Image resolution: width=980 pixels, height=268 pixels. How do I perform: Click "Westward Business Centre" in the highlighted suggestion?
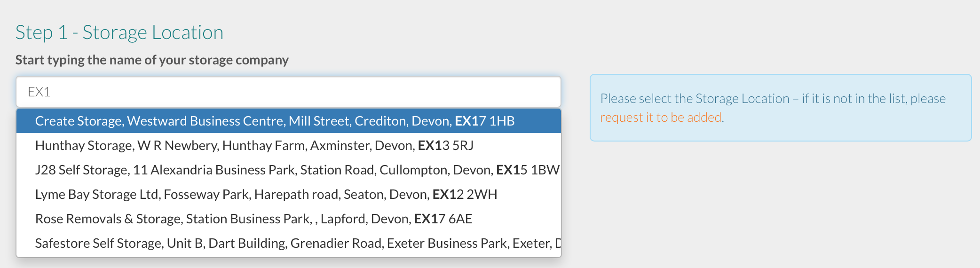pyautogui.click(x=205, y=121)
